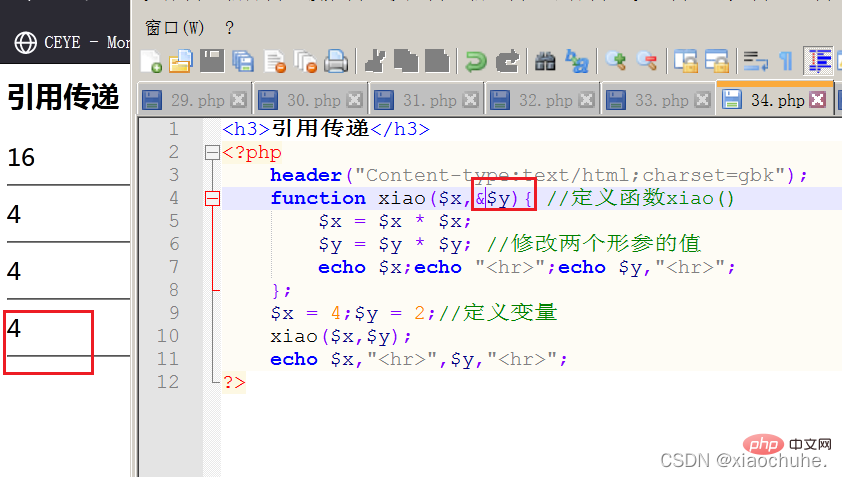This screenshot has height=477, width=842.
Task: Click the 引用传递 heading in the browser
Action: [63, 97]
